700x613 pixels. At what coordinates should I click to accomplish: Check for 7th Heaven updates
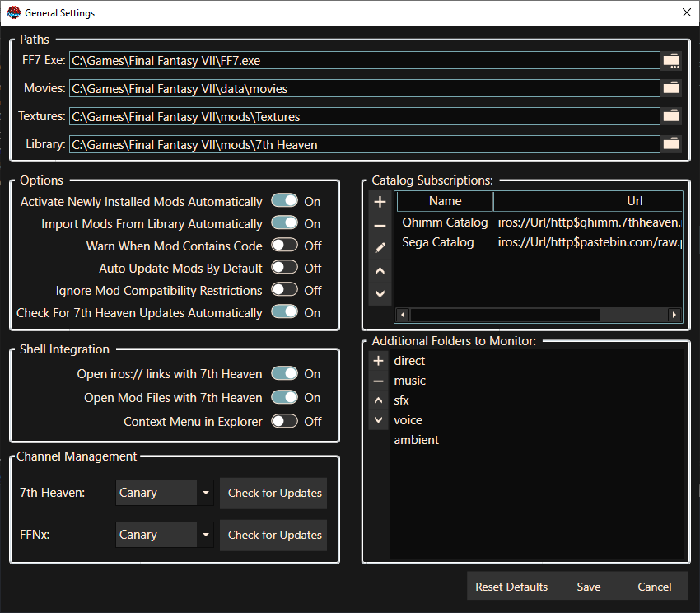click(x=273, y=494)
